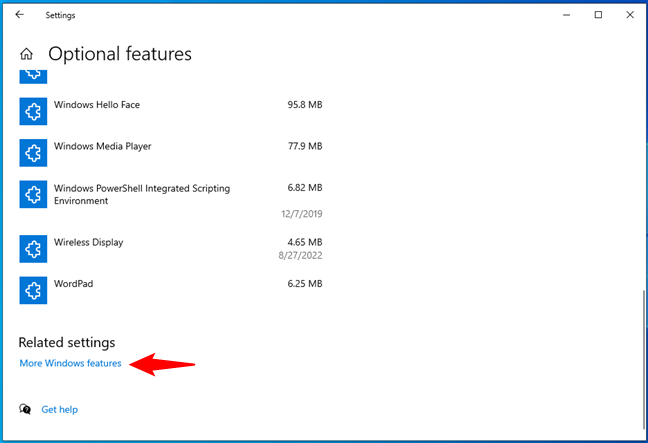
Task: Click the WordPad puzzle icon
Action: [33, 290]
